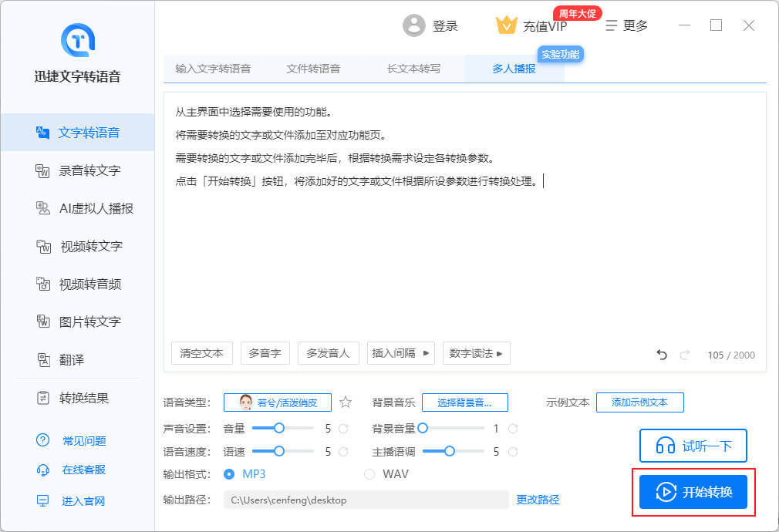Open the 更多 menu
The height and width of the screenshot is (532, 779).
[x=626, y=25]
